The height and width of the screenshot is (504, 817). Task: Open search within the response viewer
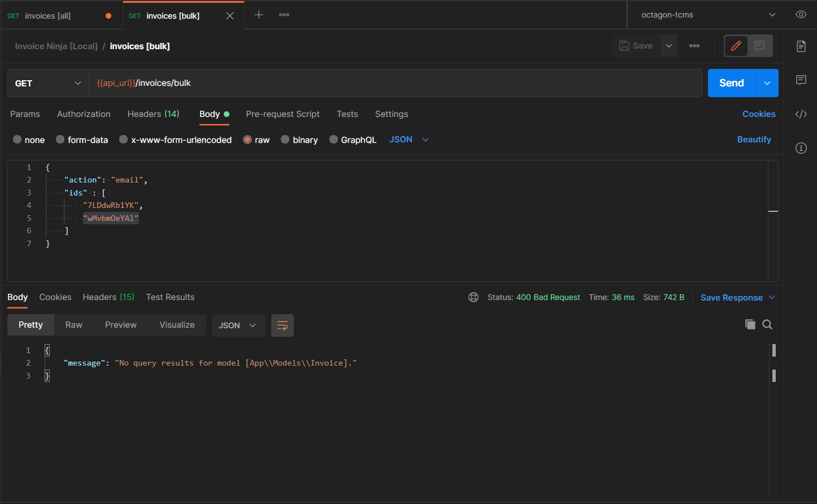click(767, 324)
